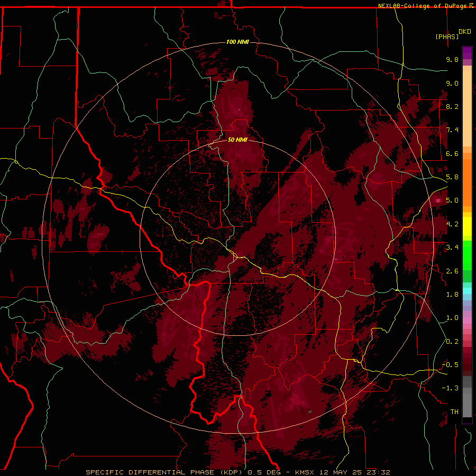Image resolution: width=476 pixels, height=476 pixels.
Task: Click the [PHAS] legend unit label
Action: 447,36
